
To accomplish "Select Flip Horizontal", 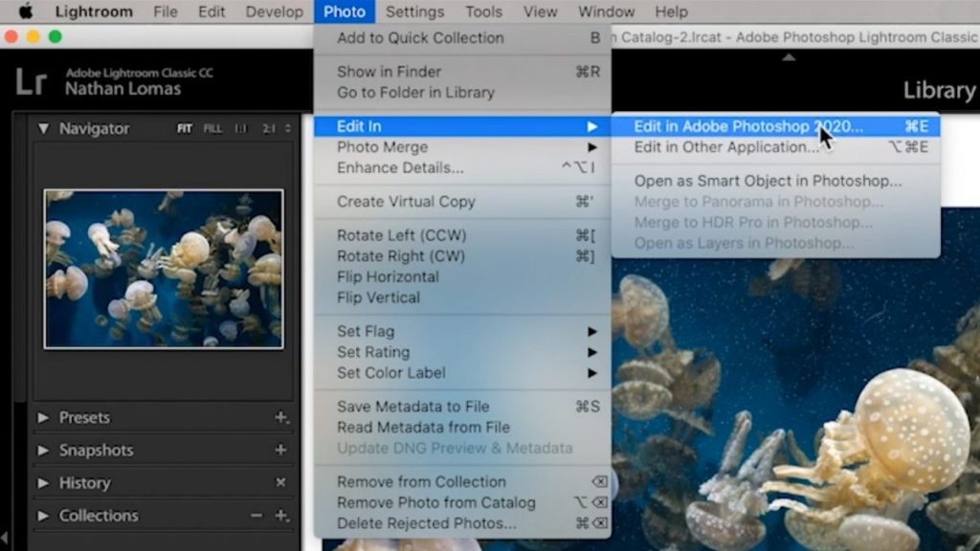I will (x=462, y=276).
